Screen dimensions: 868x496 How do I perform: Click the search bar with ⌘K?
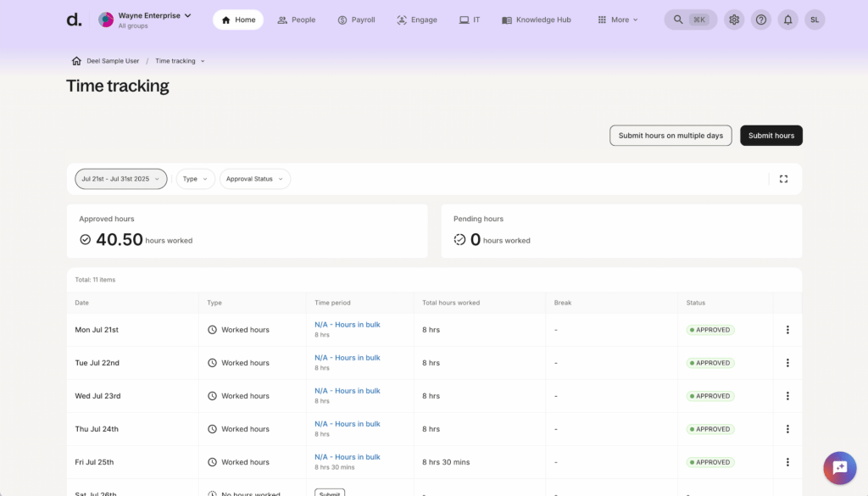point(690,20)
